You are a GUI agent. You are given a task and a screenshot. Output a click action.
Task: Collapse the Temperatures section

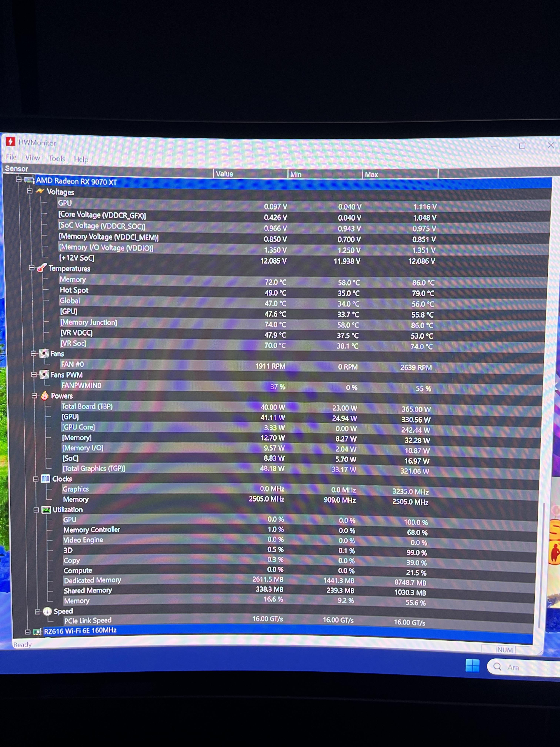[32, 268]
